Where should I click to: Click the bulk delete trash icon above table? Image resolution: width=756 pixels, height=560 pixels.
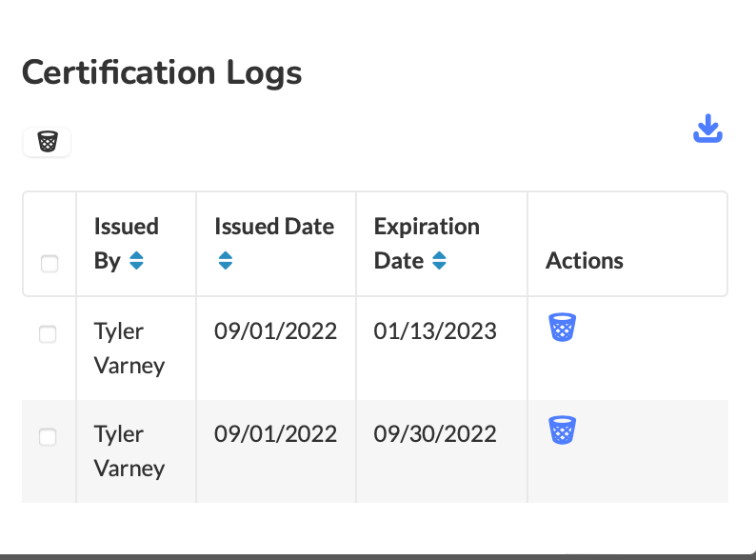(x=48, y=142)
